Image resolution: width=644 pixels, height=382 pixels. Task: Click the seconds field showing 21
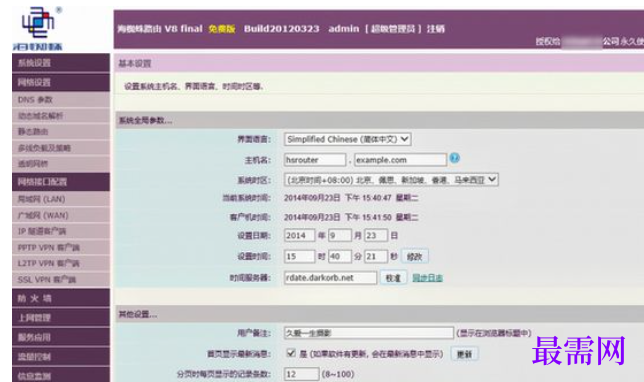click(376, 257)
